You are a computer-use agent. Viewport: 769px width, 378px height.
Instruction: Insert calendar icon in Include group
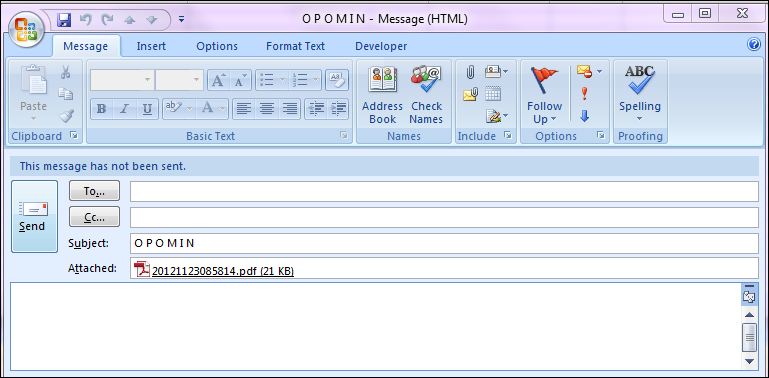pyautogui.click(x=493, y=94)
